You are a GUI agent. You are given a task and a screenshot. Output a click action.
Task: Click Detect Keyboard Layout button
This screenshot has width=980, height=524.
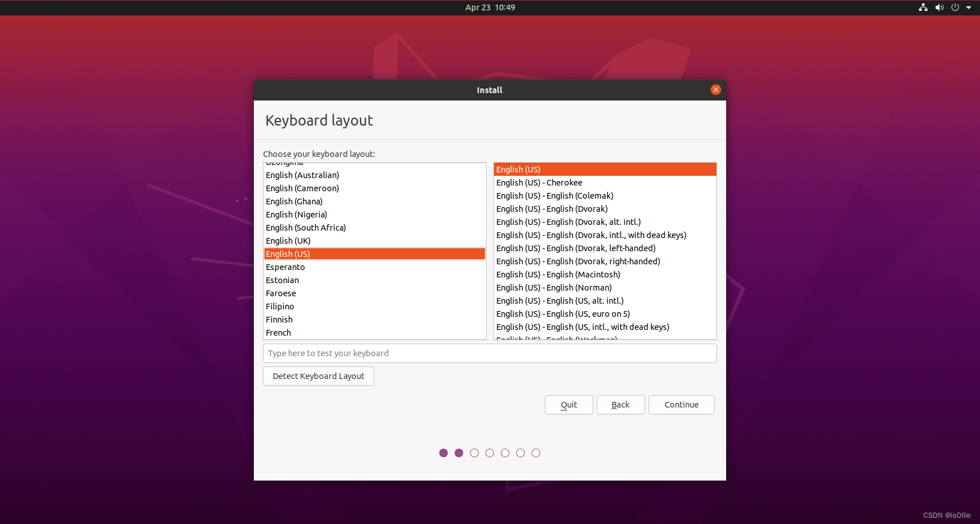[318, 376]
